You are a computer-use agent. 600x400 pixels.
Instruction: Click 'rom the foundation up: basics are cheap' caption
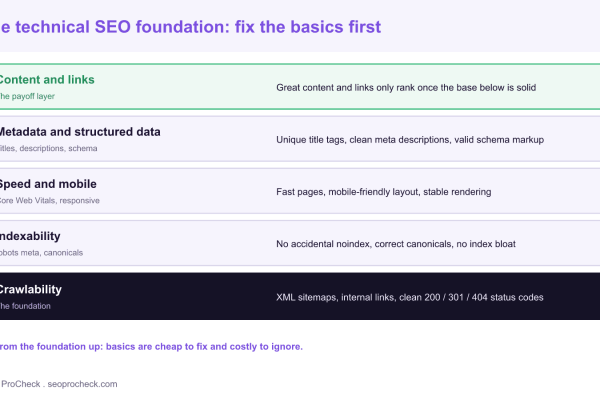pyautogui.click(x=151, y=346)
